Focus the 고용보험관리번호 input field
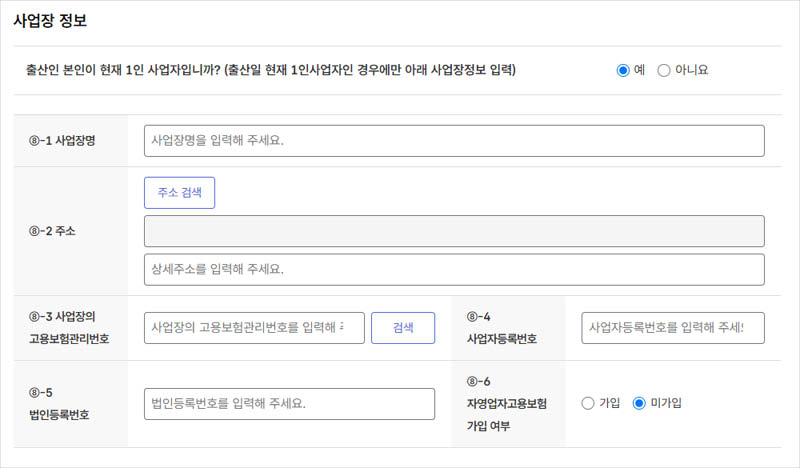 [x=254, y=328]
